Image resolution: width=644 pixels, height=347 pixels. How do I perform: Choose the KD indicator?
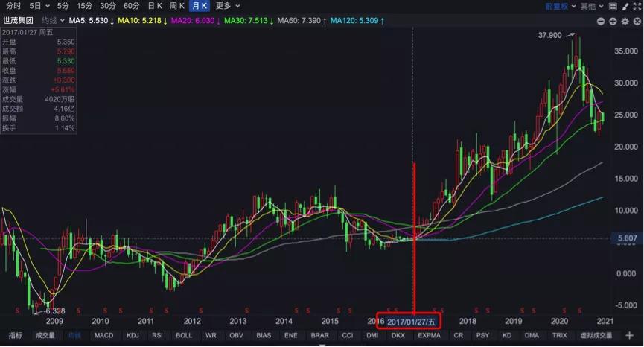[x=507, y=336]
